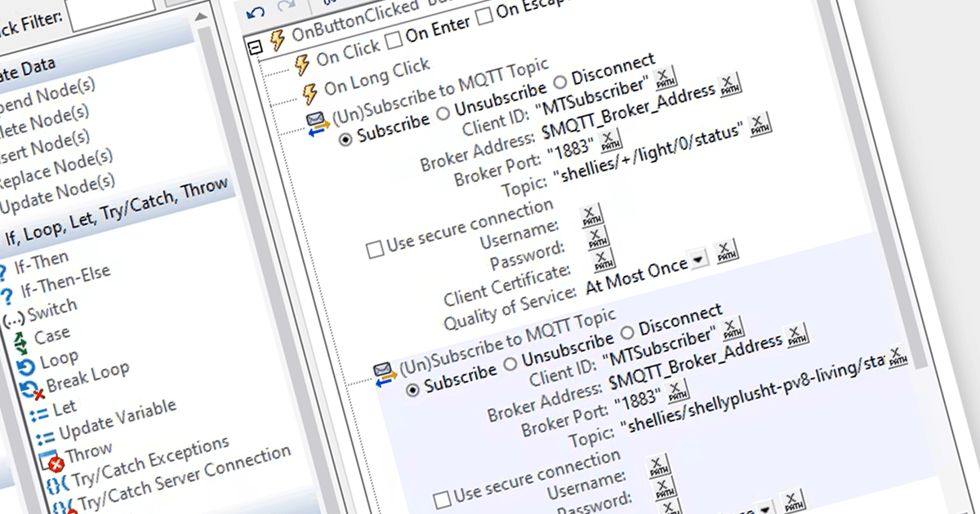The height and width of the screenshot is (514, 980).
Task: Click XPath icon next to At Most Once dropdown
Action: pyautogui.click(x=726, y=252)
